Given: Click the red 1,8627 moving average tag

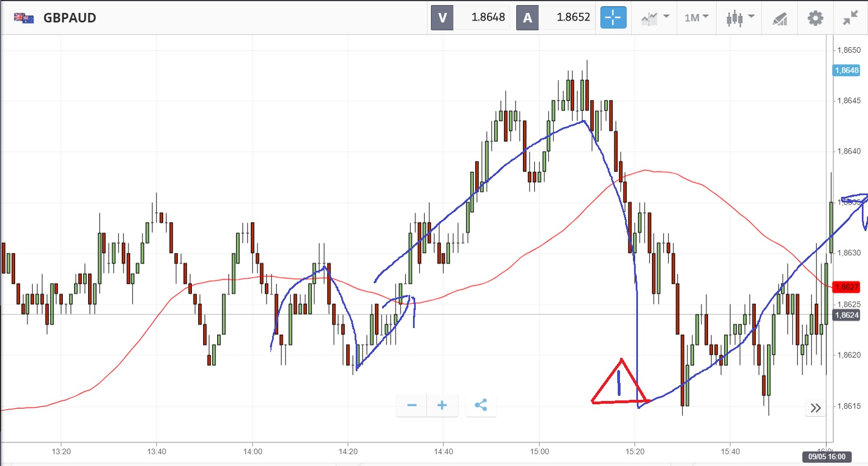Looking at the screenshot, I should 847,287.
